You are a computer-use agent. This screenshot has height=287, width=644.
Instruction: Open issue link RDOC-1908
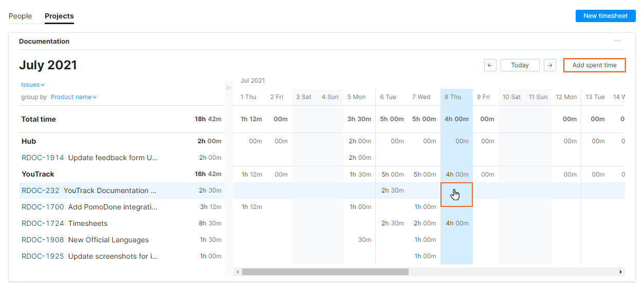(x=43, y=240)
